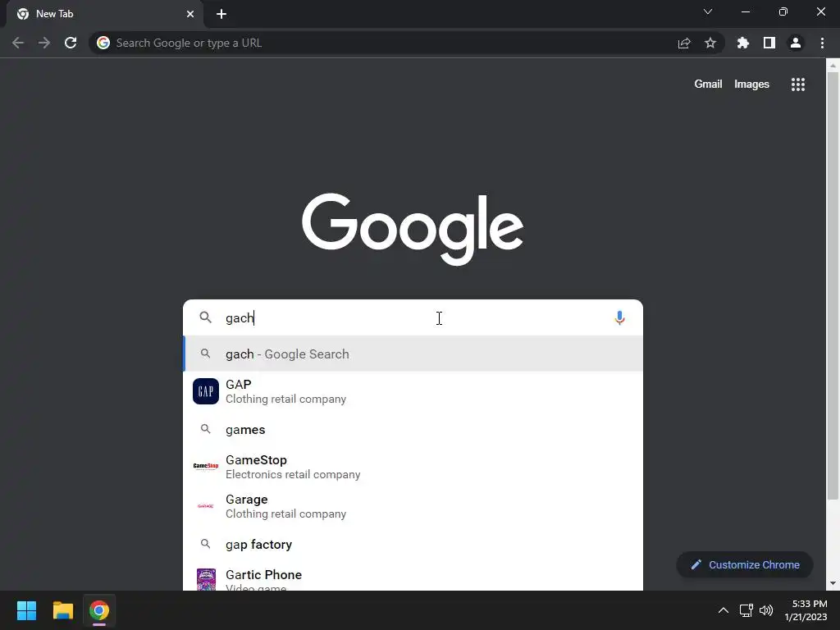Bookmark this tab with the star icon
Image resolution: width=840 pixels, height=630 pixels.
pyautogui.click(x=710, y=43)
